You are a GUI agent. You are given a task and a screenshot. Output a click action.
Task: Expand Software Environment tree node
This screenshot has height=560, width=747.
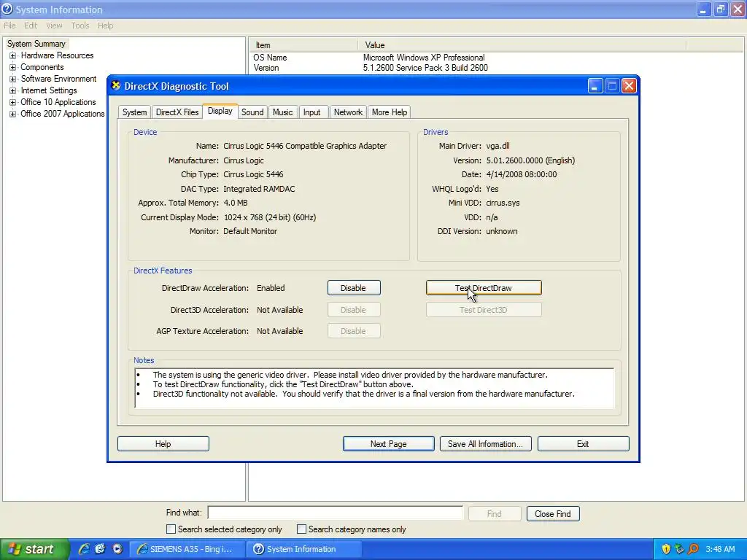[13, 79]
